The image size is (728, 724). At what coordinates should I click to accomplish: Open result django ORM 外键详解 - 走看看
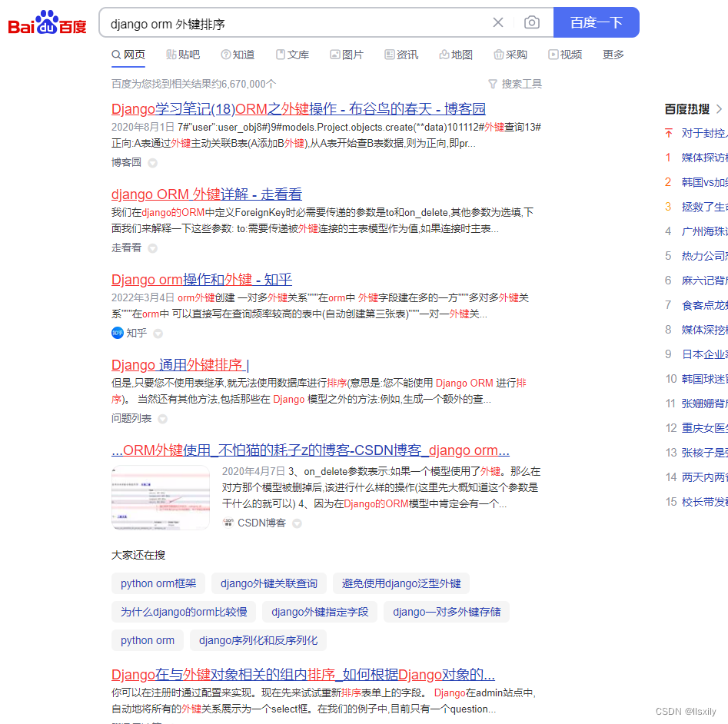pyautogui.click(x=207, y=194)
